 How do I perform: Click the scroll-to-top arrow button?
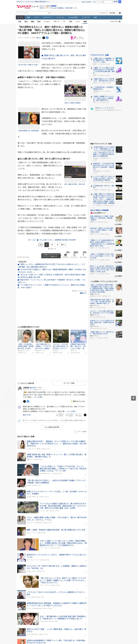pos(133,398)
